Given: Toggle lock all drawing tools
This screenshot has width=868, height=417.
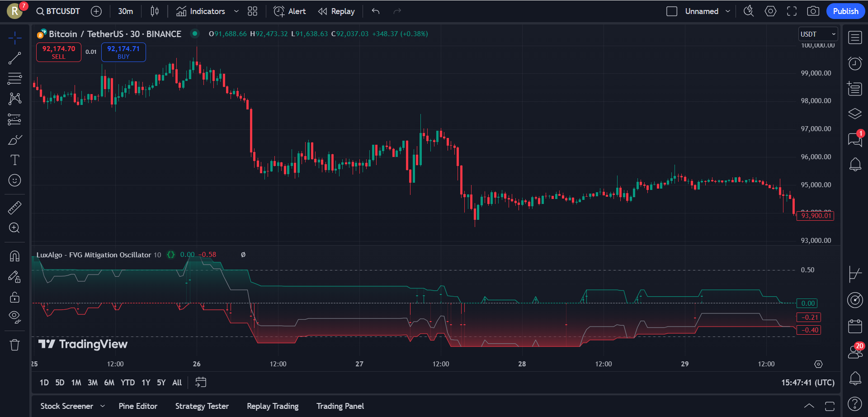Looking at the screenshot, I should pyautogui.click(x=14, y=297).
